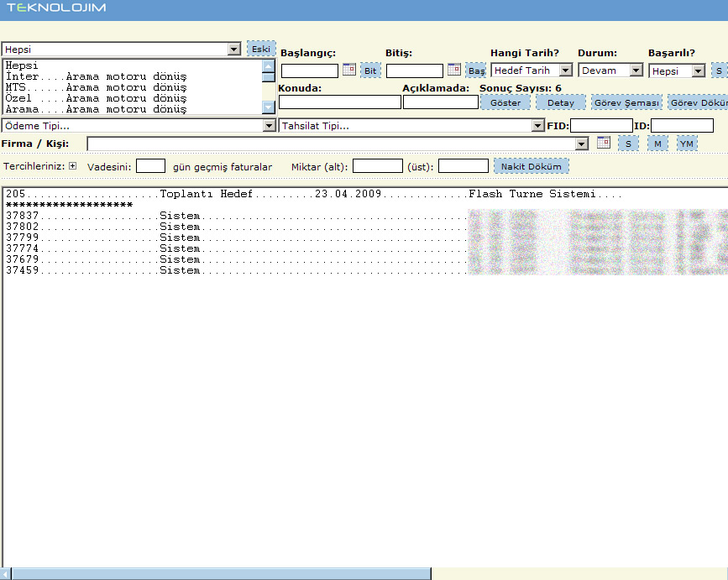This screenshot has width=728, height=580.
Task: Click the Detay button
Action: (560, 102)
